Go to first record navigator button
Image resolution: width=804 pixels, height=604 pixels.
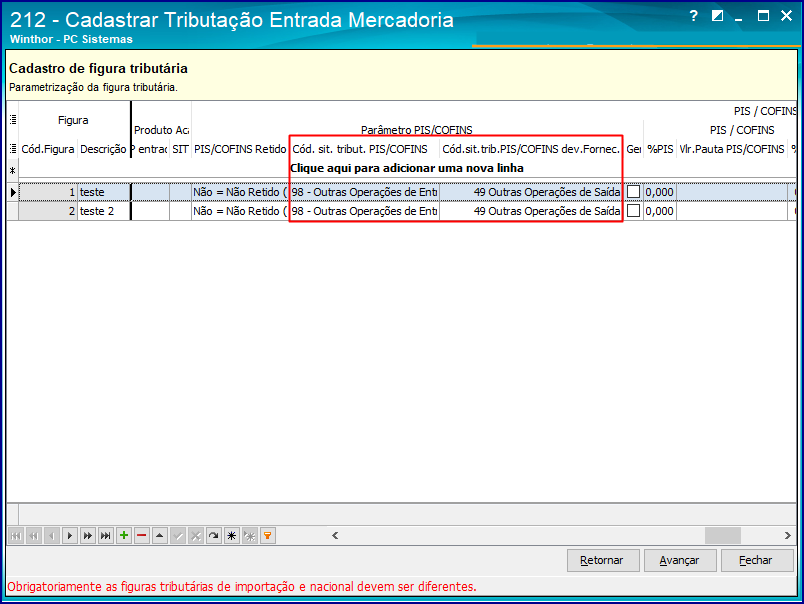(x=16, y=536)
